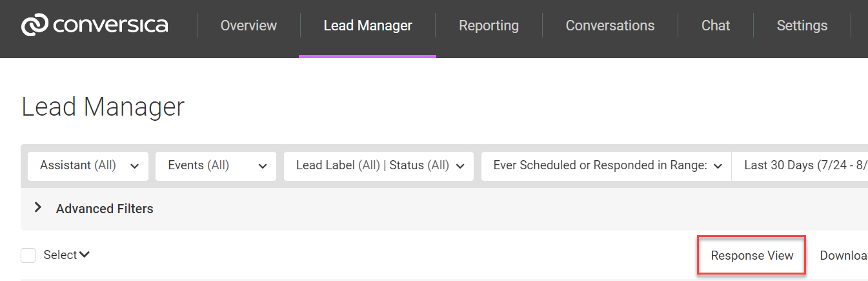The width and height of the screenshot is (868, 281).
Task: Click the Lead Manager page heading
Action: point(103,107)
